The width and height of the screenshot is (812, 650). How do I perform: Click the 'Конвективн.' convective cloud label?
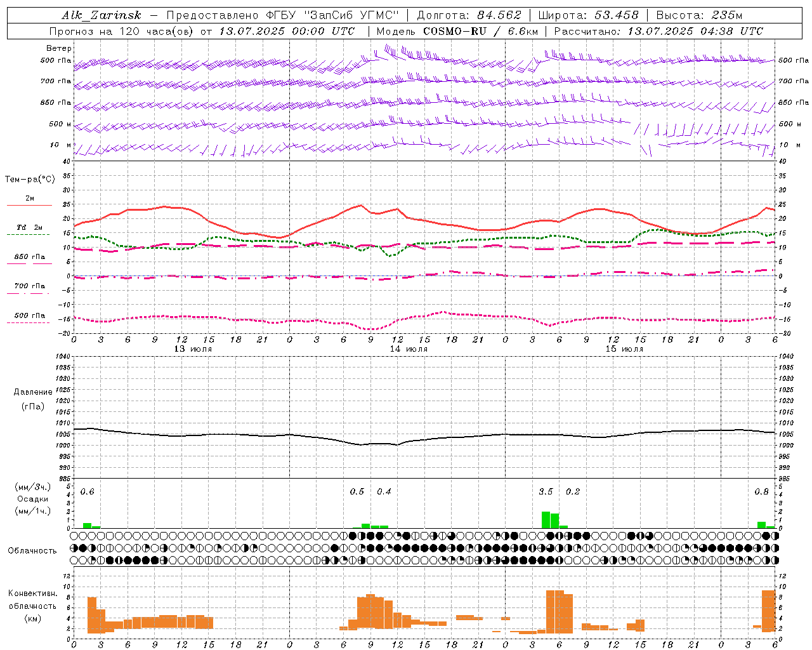click(x=32, y=594)
